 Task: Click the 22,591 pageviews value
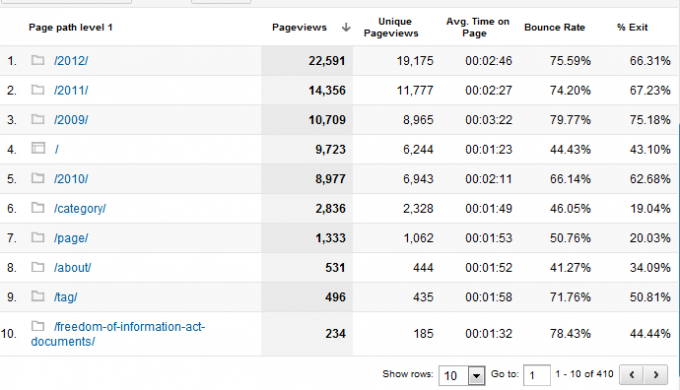pos(327,61)
